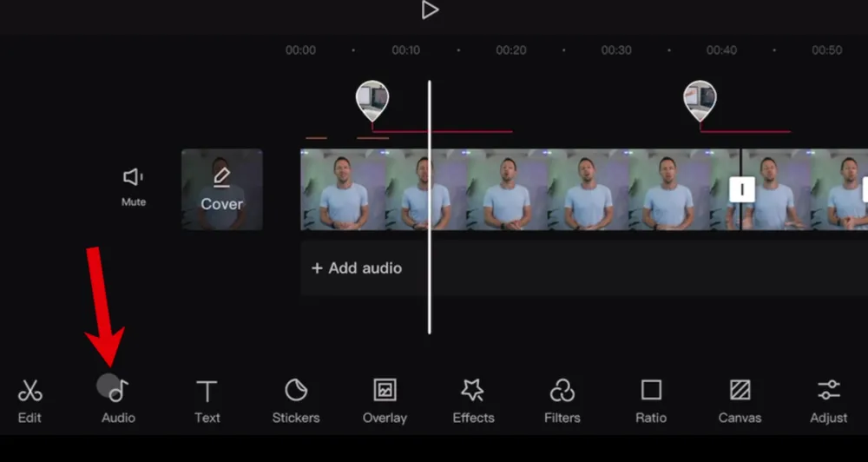Select the Text tool

[x=207, y=400]
